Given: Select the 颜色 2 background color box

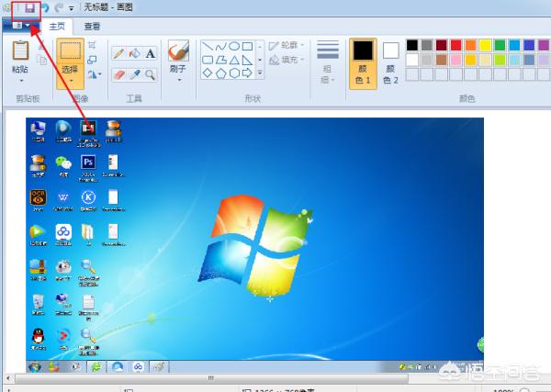Looking at the screenshot, I should coord(390,63).
